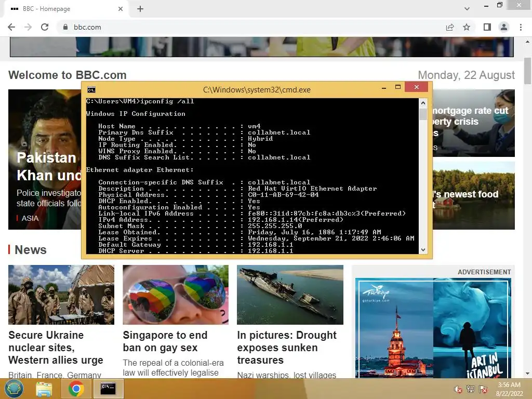Toggle the Chrome side panel
532x399 pixels.
point(487,27)
